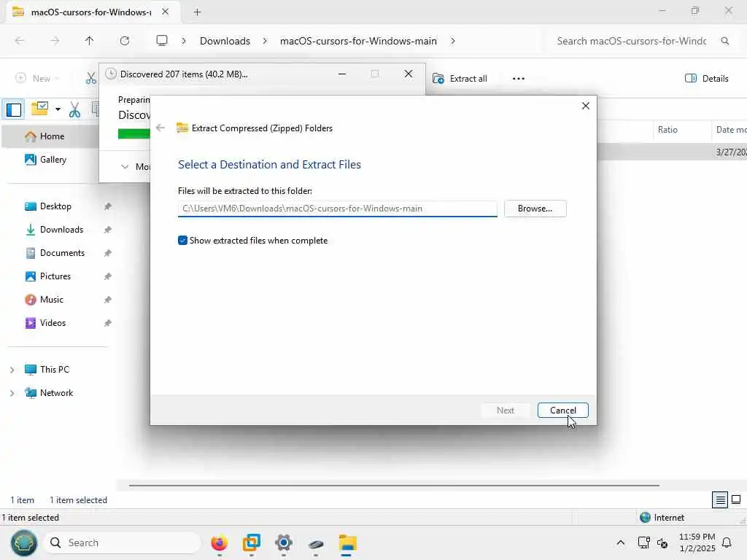Open the See more three-dots menu

point(519,79)
